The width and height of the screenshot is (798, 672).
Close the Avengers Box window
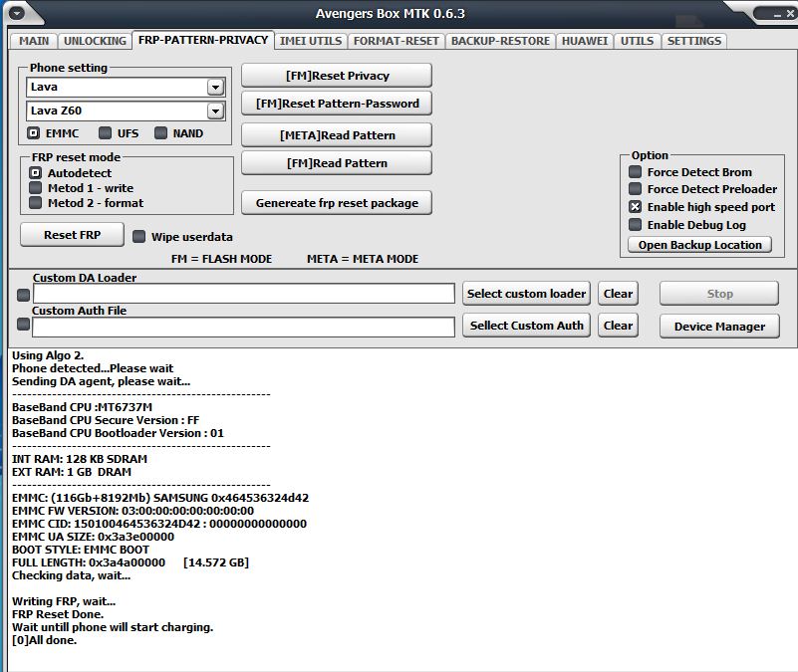[x=790, y=14]
